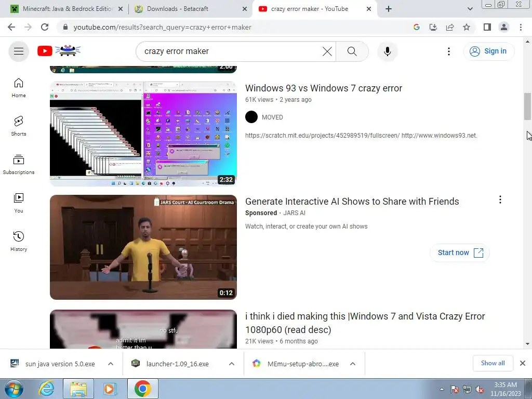Open the Windows Start menu

coord(14,389)
